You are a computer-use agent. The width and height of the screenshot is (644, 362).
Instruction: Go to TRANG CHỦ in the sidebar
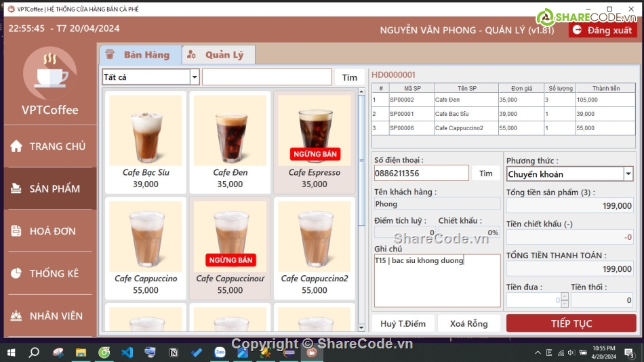click(50, 146)
